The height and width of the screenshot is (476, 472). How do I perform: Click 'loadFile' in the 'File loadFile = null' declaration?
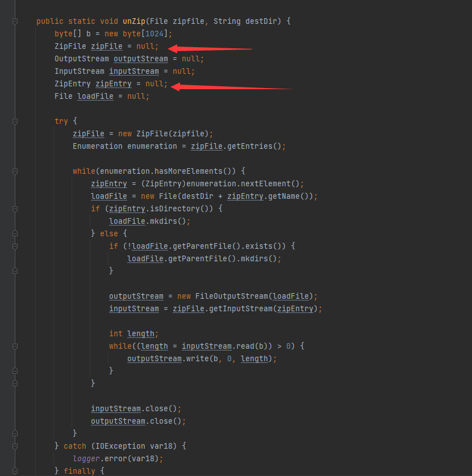tap(95, 96)
